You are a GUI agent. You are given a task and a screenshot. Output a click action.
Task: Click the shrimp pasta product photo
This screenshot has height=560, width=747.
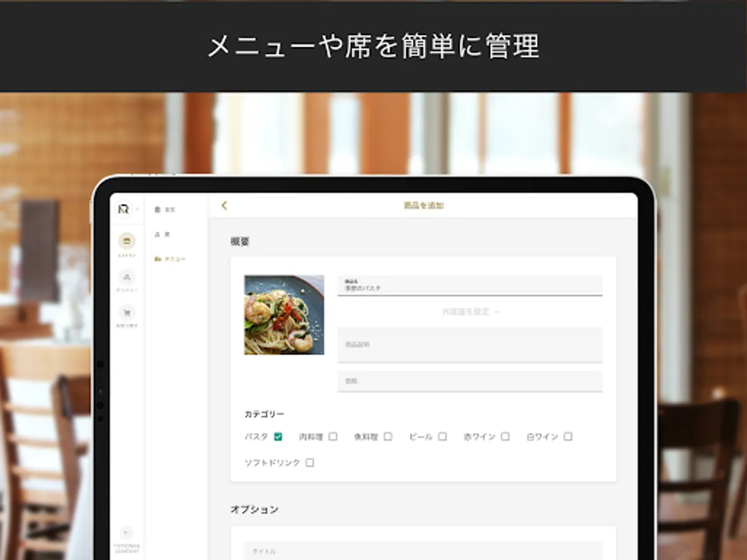[x=284, y=315]
